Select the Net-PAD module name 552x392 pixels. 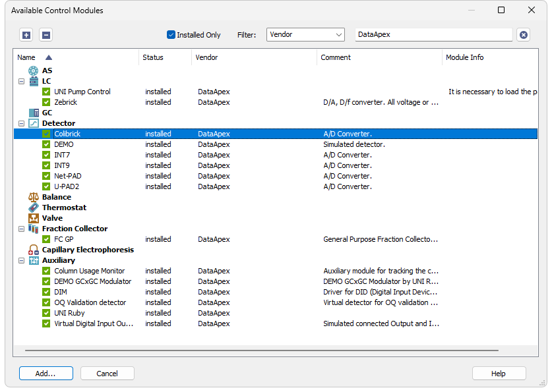coord(67,176)
